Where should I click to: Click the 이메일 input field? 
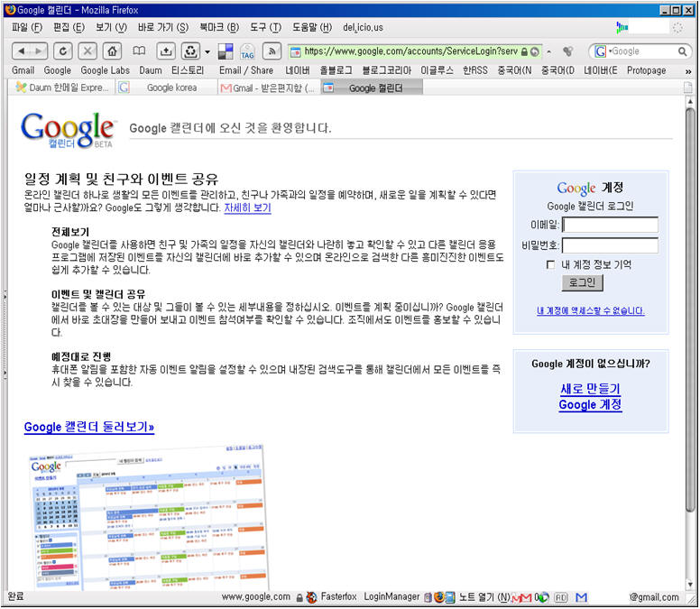point(610,225)
